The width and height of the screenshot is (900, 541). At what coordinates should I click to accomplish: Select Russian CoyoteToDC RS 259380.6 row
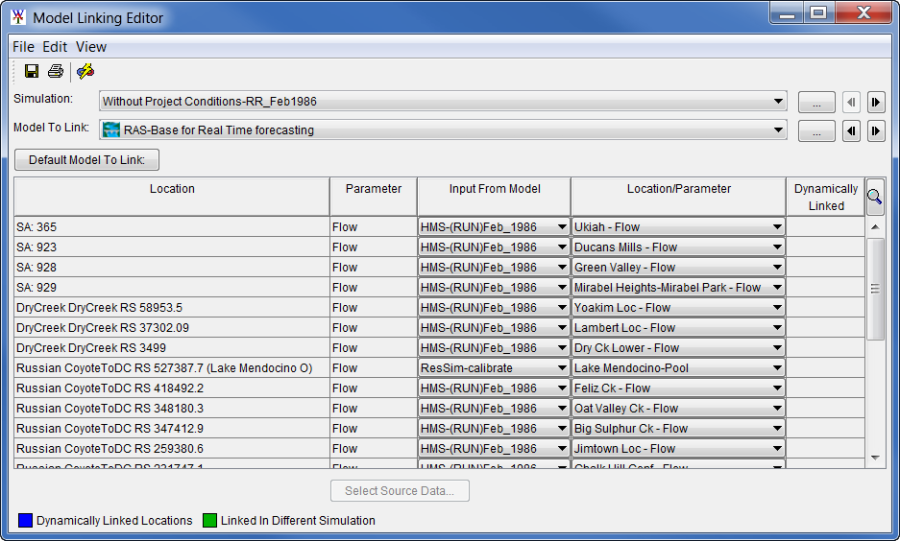(172, 449)
